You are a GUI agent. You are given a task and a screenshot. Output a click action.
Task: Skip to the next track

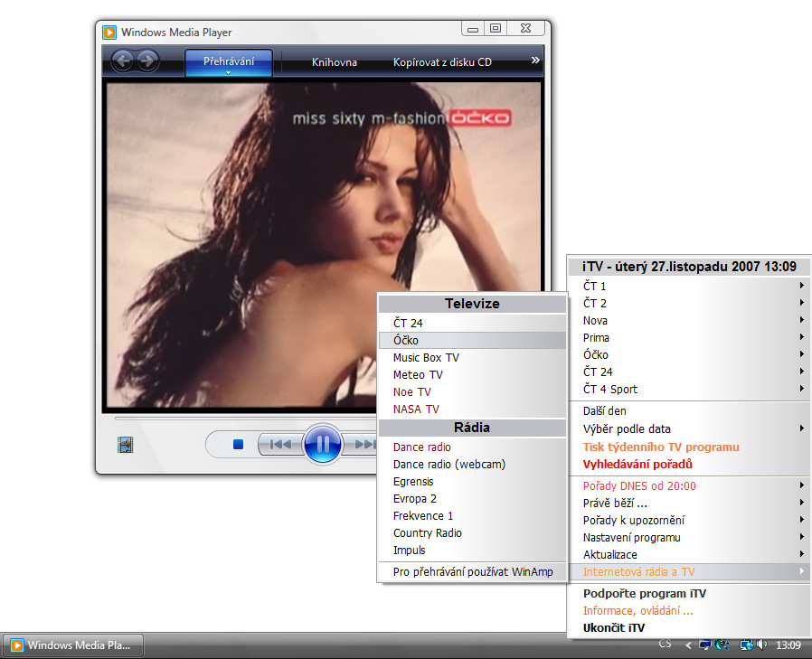364,444
